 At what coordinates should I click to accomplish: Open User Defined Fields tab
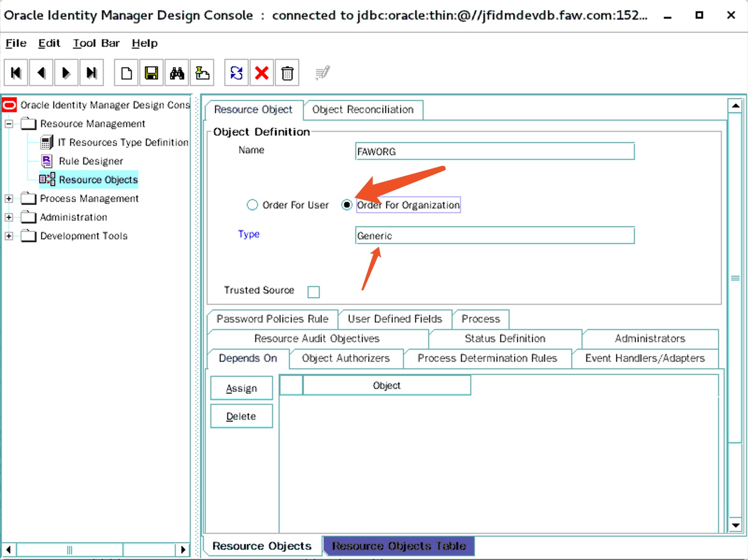(x=395, y=319)
